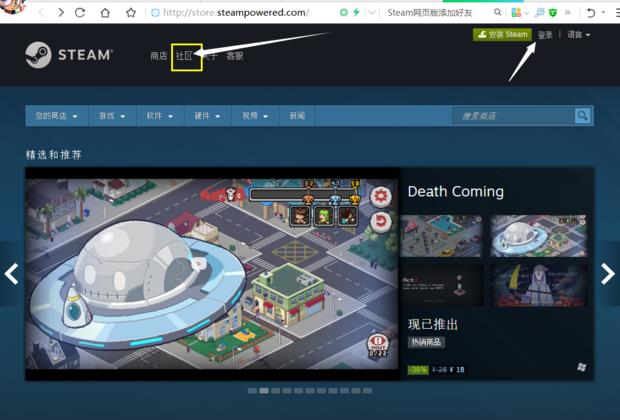Screen dimensions: 620x420
Task: Expand the 语言 language dropdown
Action: (579, 35)
